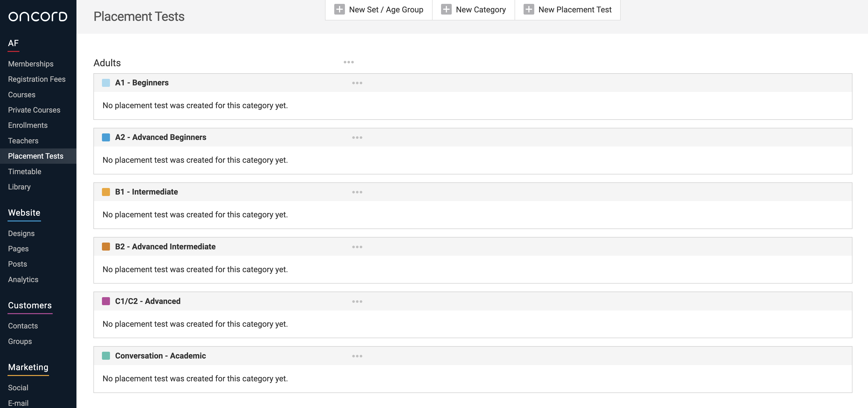The height and width of the screenshot is (408, 868).
Task: Open Contacts under Customers
Action: click(23, 326)
